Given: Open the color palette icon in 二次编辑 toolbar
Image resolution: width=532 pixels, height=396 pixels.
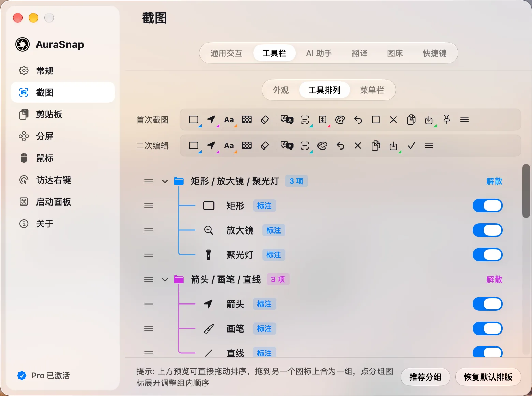Looking at the screenshot, I should coord(323,146).
